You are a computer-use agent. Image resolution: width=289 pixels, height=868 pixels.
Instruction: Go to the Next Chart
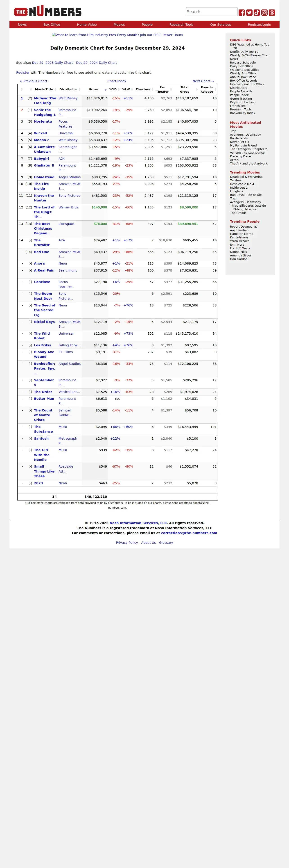203,81
